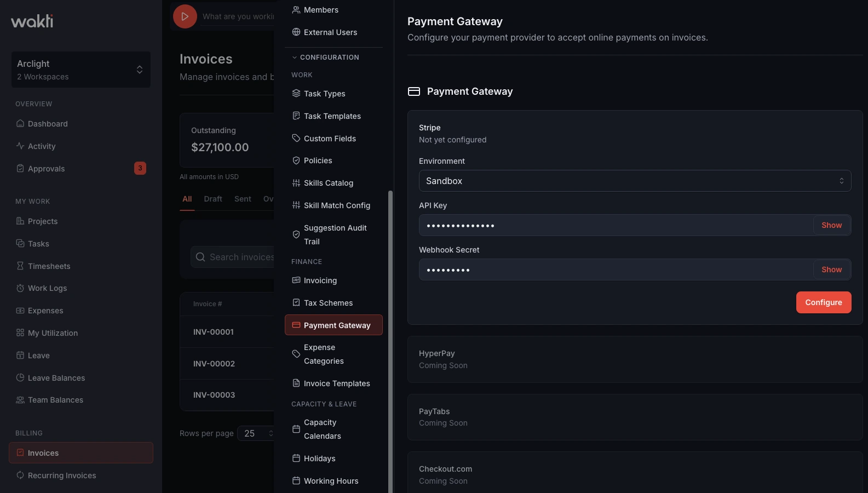This screenshot has width=868, height=493.
Task: Show the Webhook Secret value
Action: 831,270
